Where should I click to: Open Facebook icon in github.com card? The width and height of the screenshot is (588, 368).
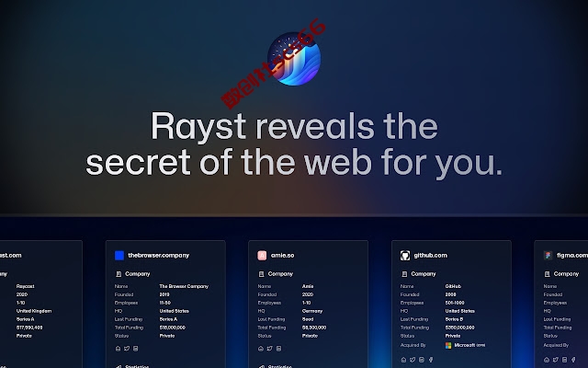point(431,360)
